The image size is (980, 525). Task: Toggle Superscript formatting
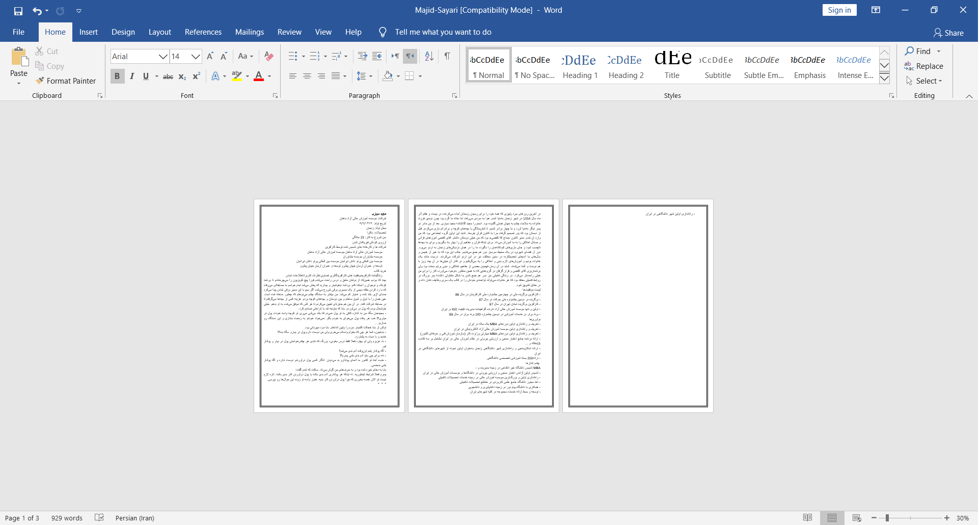(197, 76)
